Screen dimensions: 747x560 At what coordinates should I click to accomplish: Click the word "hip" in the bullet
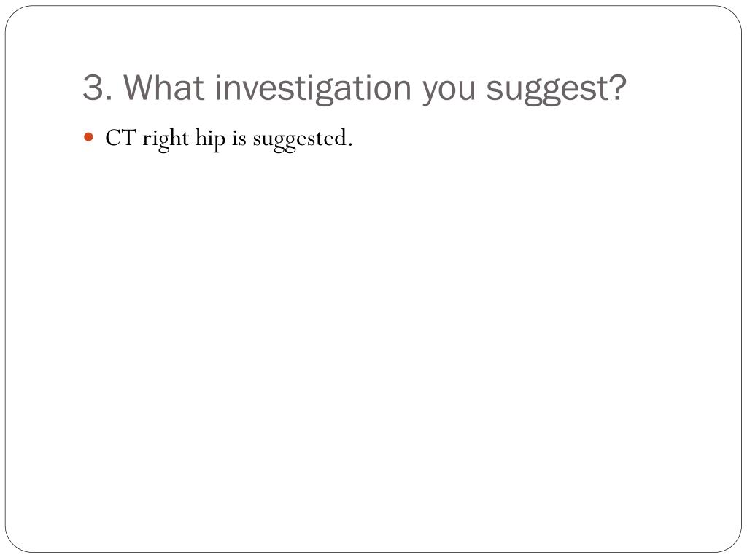point(210,140)
